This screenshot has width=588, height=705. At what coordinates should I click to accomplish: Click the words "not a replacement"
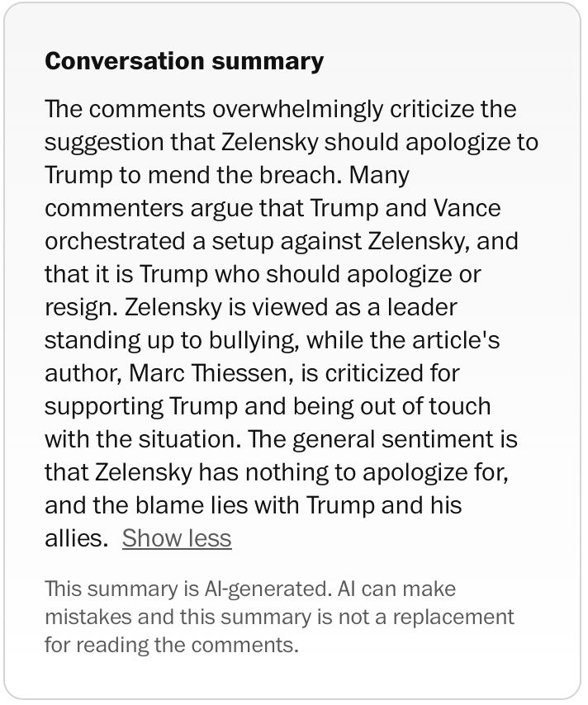(426, 617)
